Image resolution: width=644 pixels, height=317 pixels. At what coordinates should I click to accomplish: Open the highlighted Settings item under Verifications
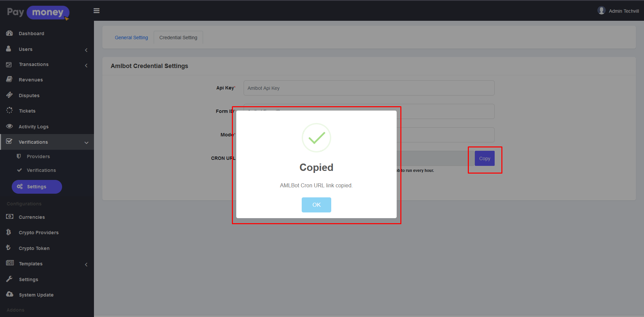(37, 187)
